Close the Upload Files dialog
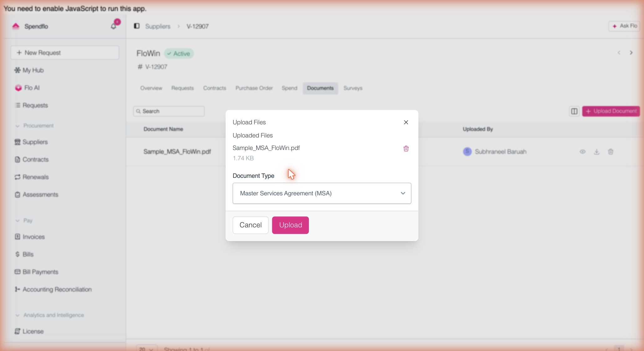The height and width of the screenshot is (351, 644). coord(406,122)
